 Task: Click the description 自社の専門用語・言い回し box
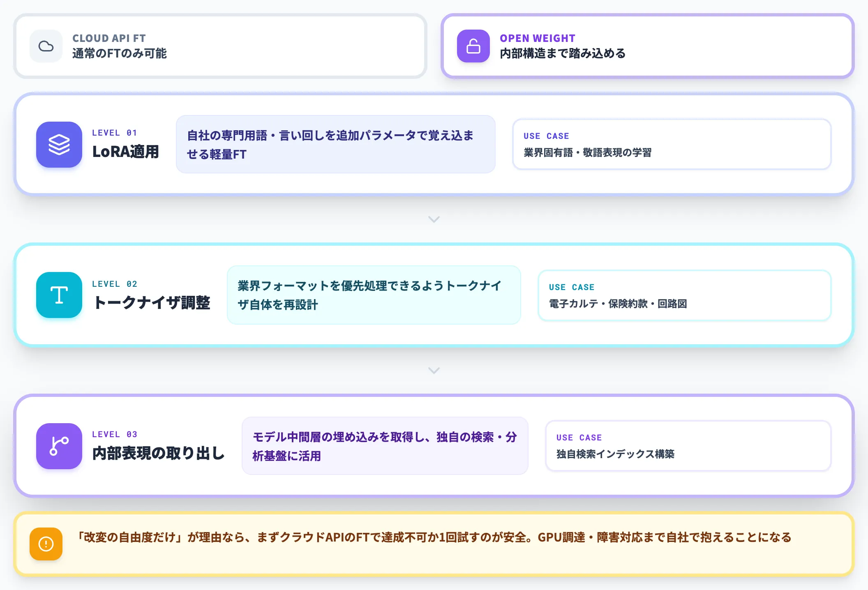click(x=336, y=144)
